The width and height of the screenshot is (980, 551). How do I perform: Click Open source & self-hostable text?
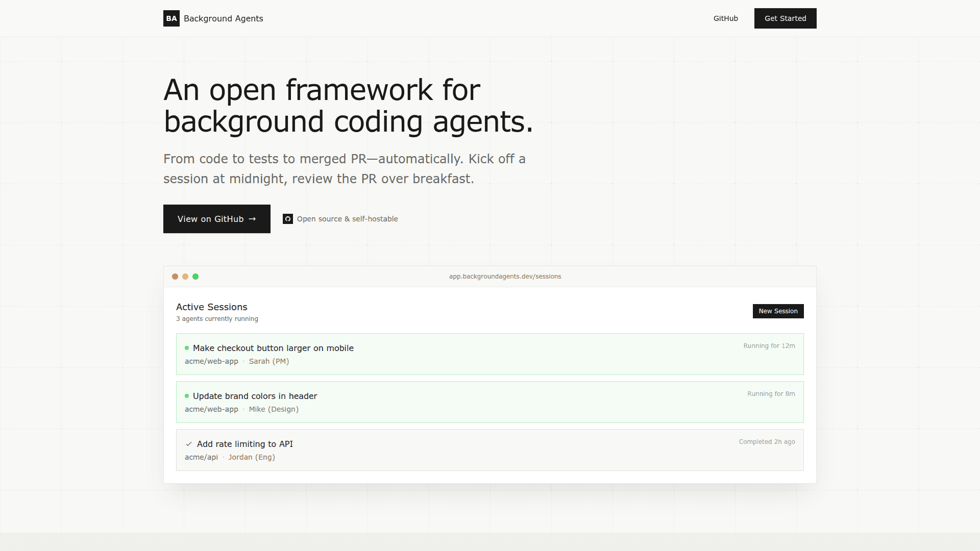pyautogui.click(x=347, y=219)
